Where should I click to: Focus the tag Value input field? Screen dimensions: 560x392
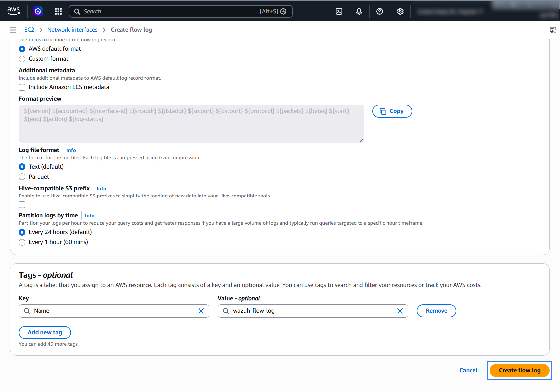tap(313, 311)
